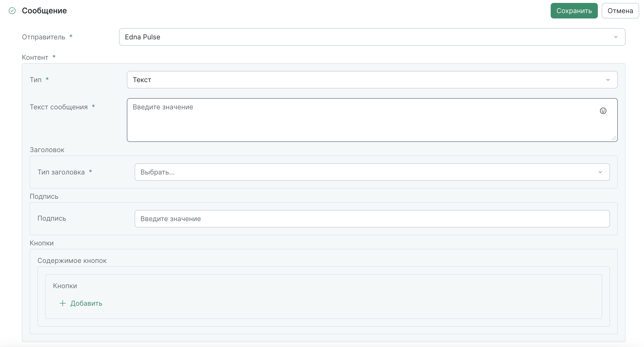This screenshot has height=347, width=644.
Task: Expand the Тип заголовка chevron arrow
Action: [x=600, y=172]
